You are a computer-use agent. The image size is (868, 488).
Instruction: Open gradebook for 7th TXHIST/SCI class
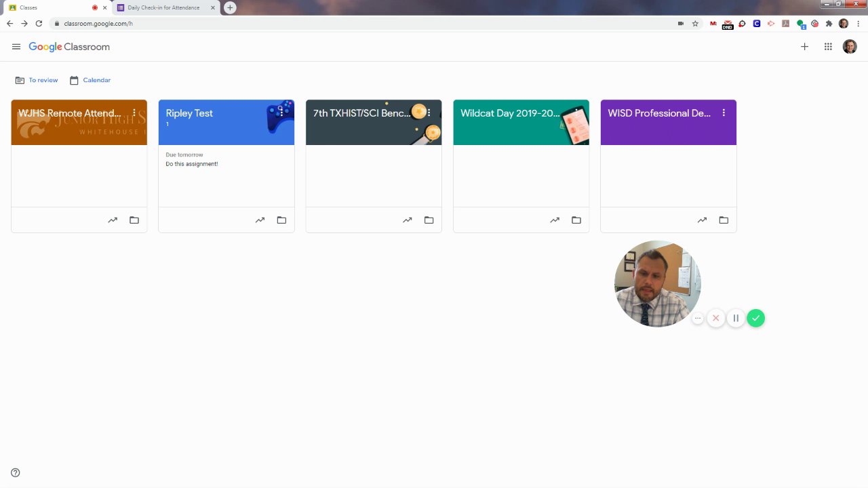pos(407,220)
